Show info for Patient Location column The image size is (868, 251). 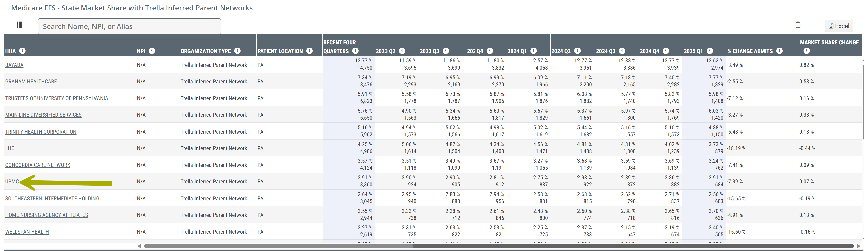309,51
